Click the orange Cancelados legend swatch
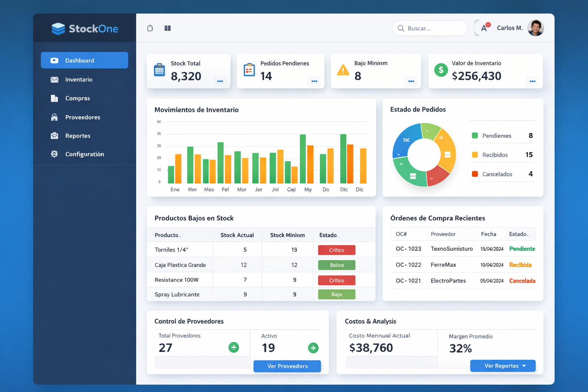588x392 pixels. click(475, 174)
